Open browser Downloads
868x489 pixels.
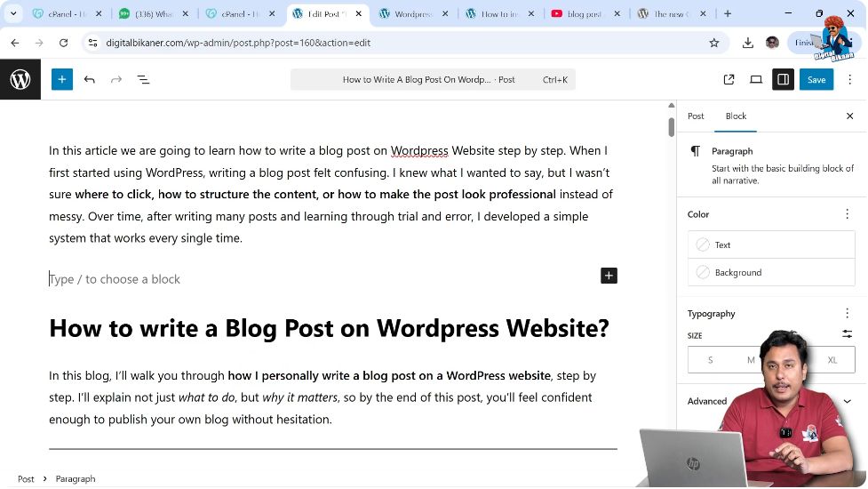748,43
